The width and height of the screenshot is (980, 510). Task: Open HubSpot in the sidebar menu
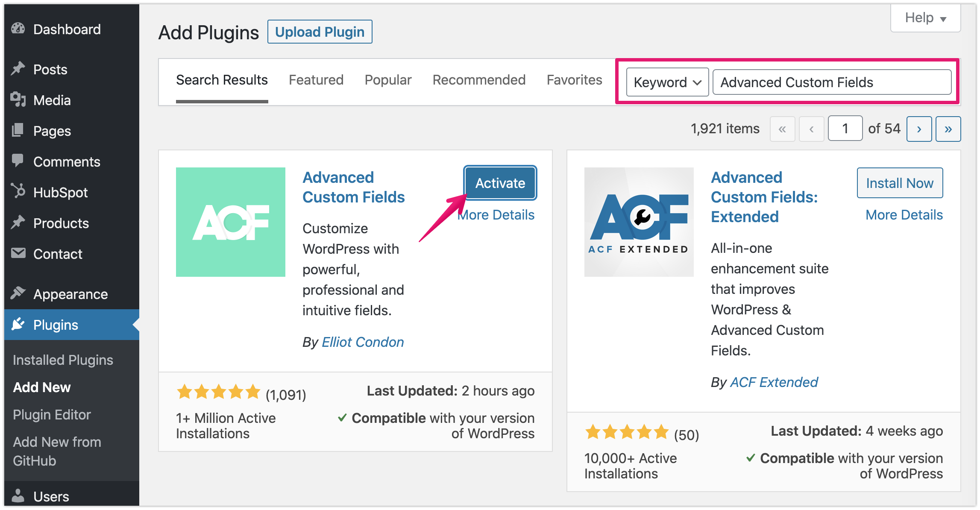point(72,192)
